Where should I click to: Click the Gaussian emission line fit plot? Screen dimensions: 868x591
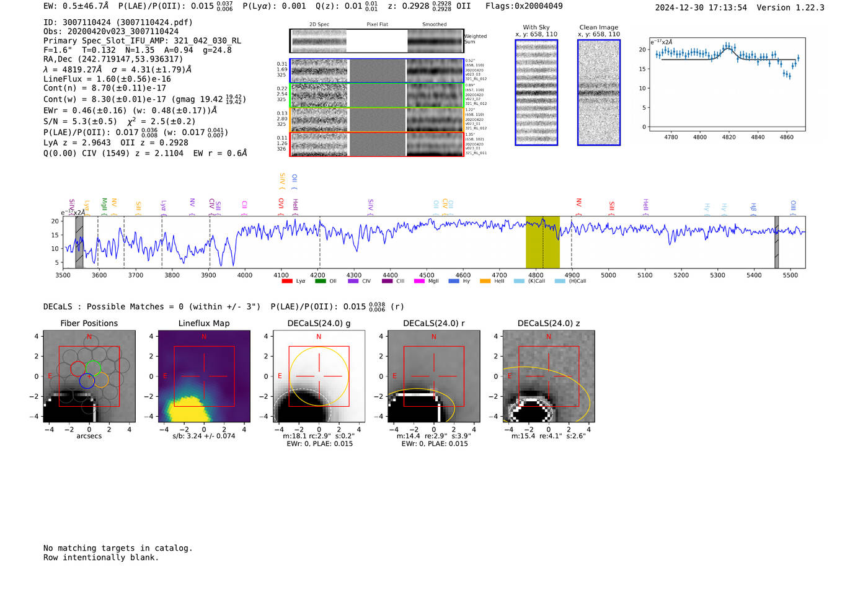point(727,84)
